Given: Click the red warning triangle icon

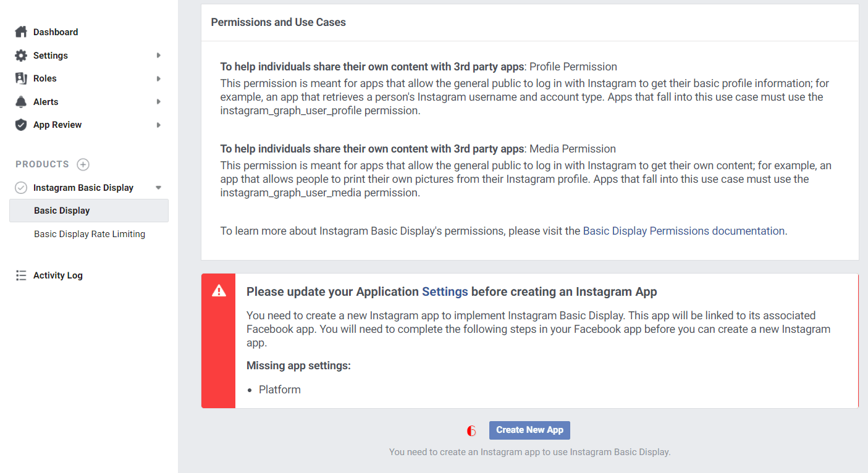Looking at the screenshot, I should pos(219,291).
